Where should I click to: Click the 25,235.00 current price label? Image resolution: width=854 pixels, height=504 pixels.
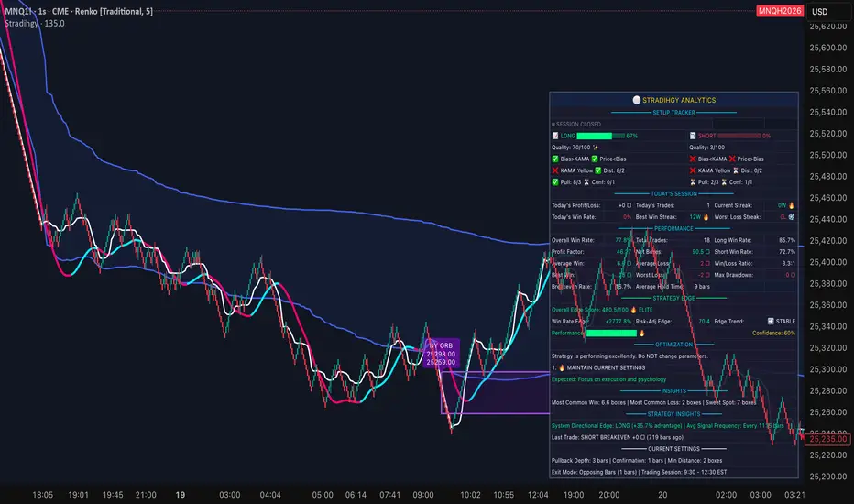827,439
